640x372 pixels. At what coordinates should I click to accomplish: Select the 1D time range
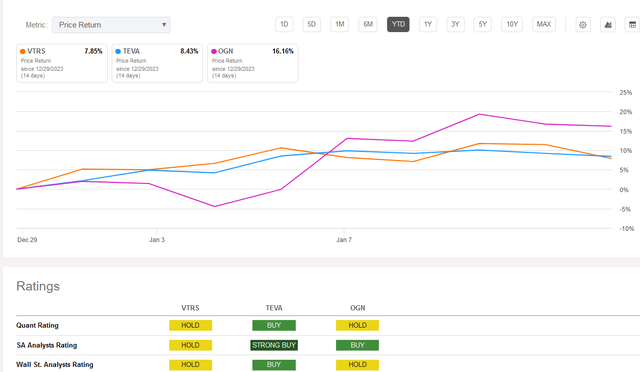tap(284, 25)
